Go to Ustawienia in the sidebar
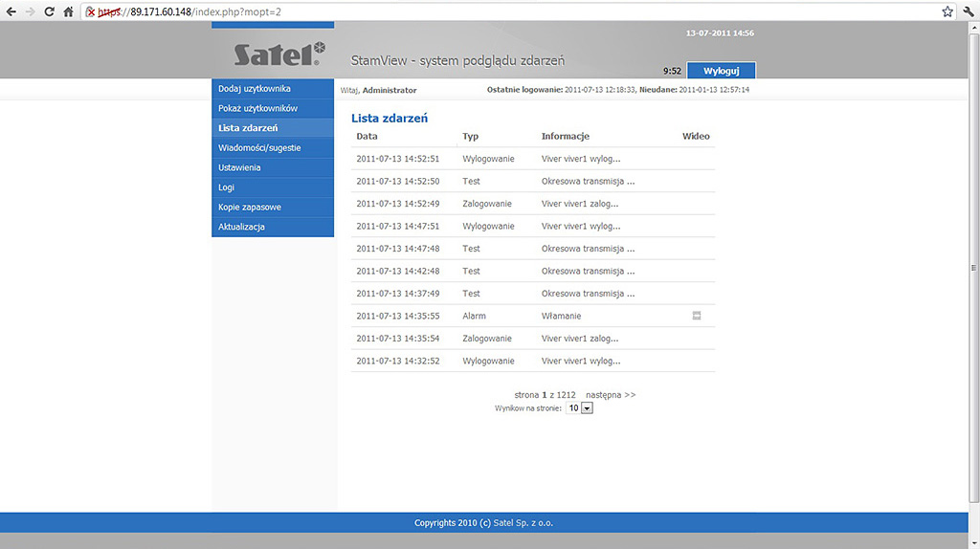This screenshot has height=549, width=980. coord(239,167)
